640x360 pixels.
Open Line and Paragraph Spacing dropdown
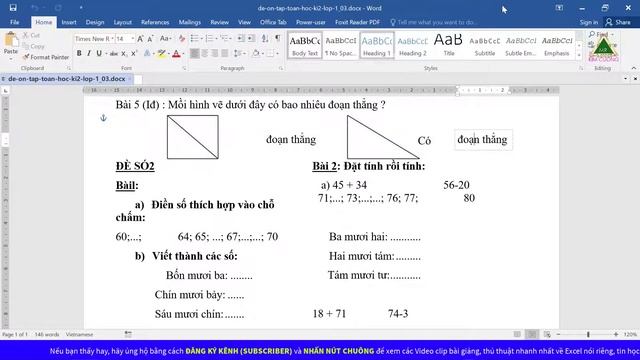(240, 53)
